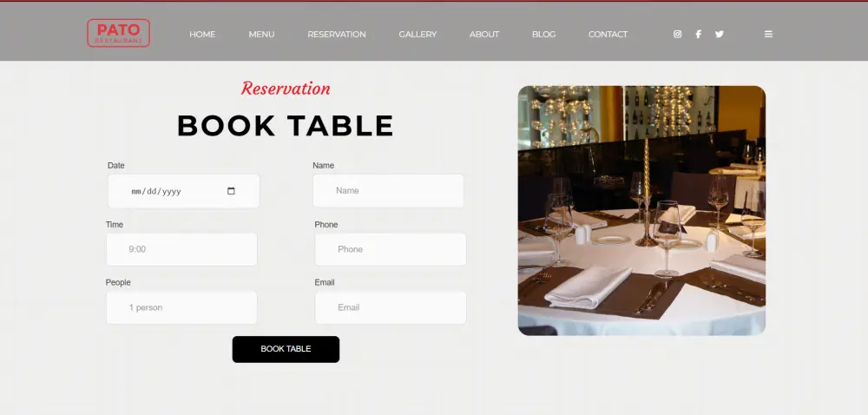
Task: Submit the black Book Table button
Action: click(x=286, y=349)
